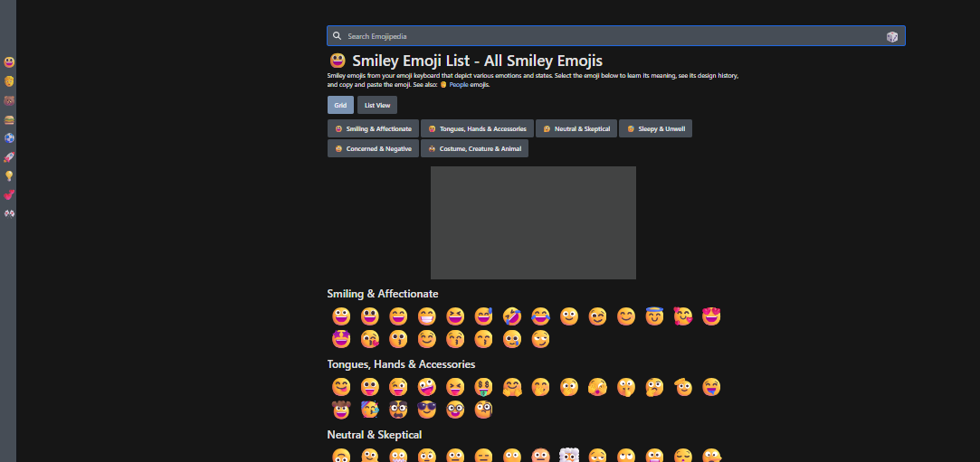Open the Flags category in sidebar

pyautogui.click(x=9, y=213)
